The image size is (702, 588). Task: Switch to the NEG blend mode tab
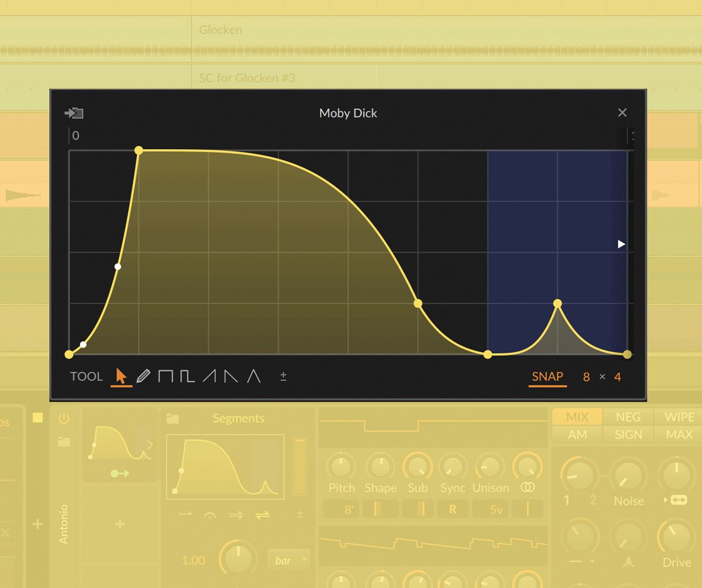628,417
